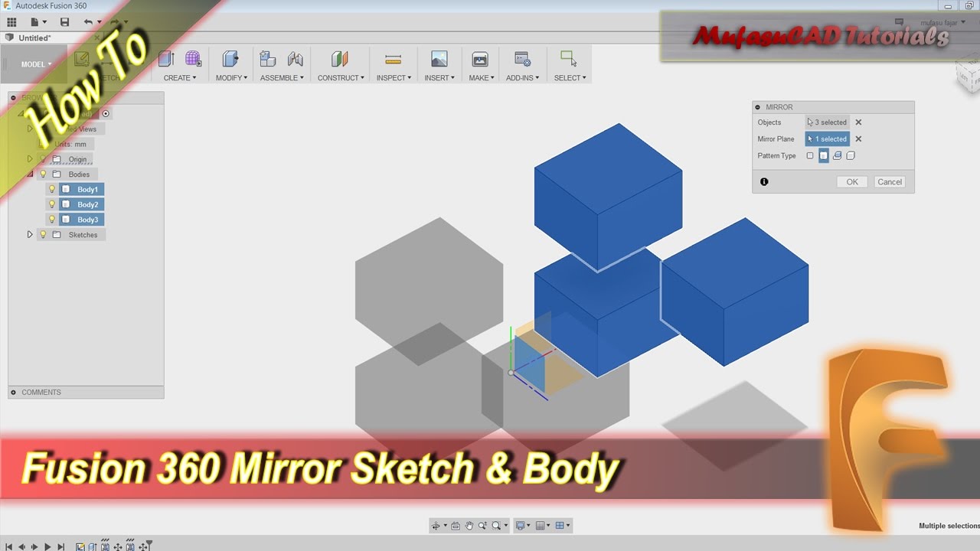Toggle Body1 visibility lightbulb
The width and height of the screenshot is (980, 551).
coord(52,189)
